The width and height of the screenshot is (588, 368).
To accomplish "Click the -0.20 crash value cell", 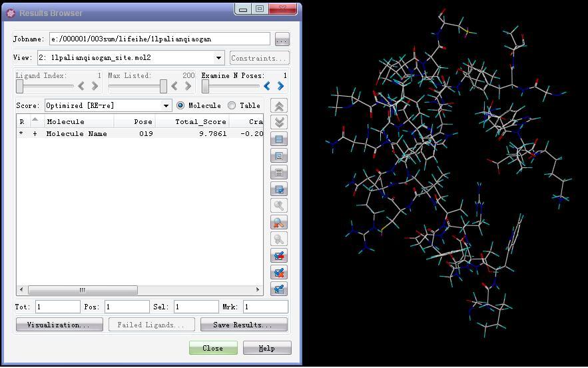I will coord(252,134).
